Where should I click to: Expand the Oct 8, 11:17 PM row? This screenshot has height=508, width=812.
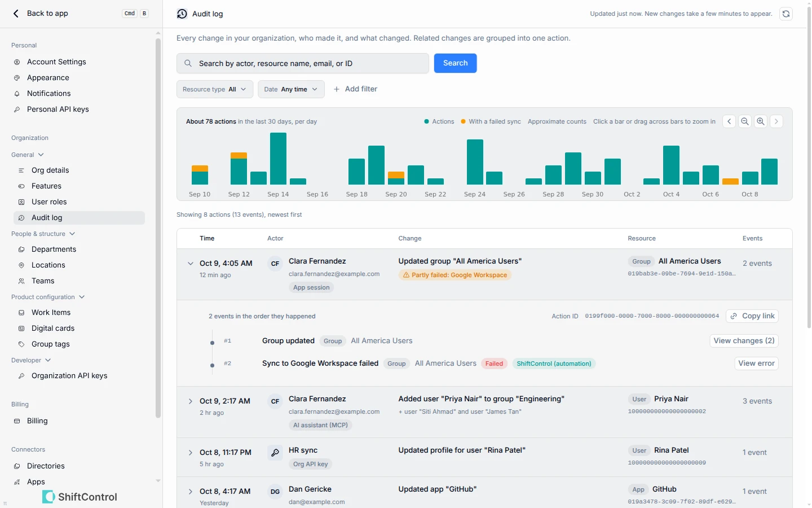(x=190, y=453)
